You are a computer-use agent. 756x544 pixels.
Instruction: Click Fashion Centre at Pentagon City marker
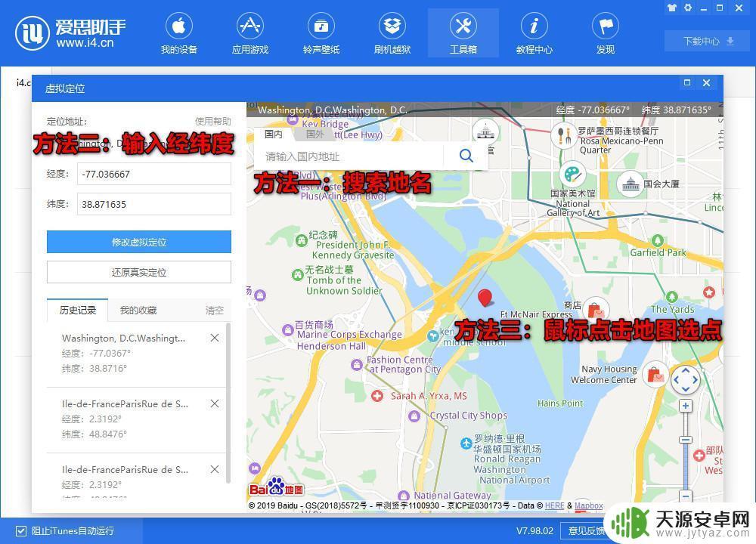[x=357, y=365]
